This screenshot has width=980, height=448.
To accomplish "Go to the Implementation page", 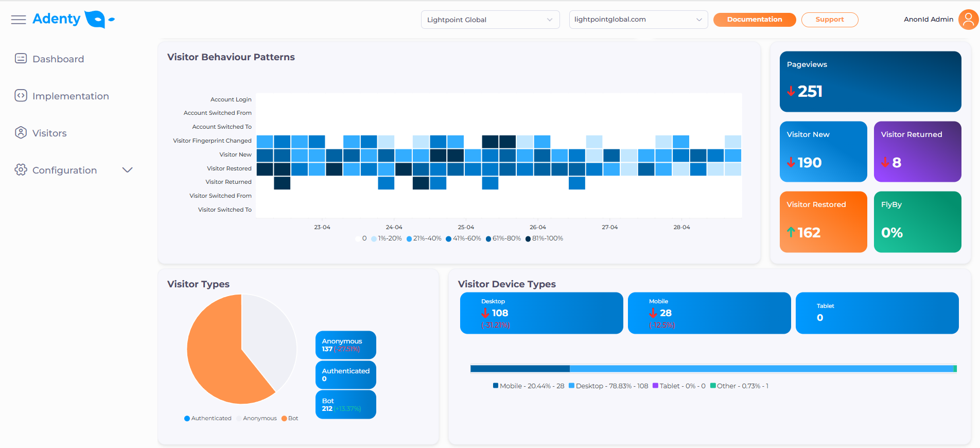I will (x=71, y=96).
